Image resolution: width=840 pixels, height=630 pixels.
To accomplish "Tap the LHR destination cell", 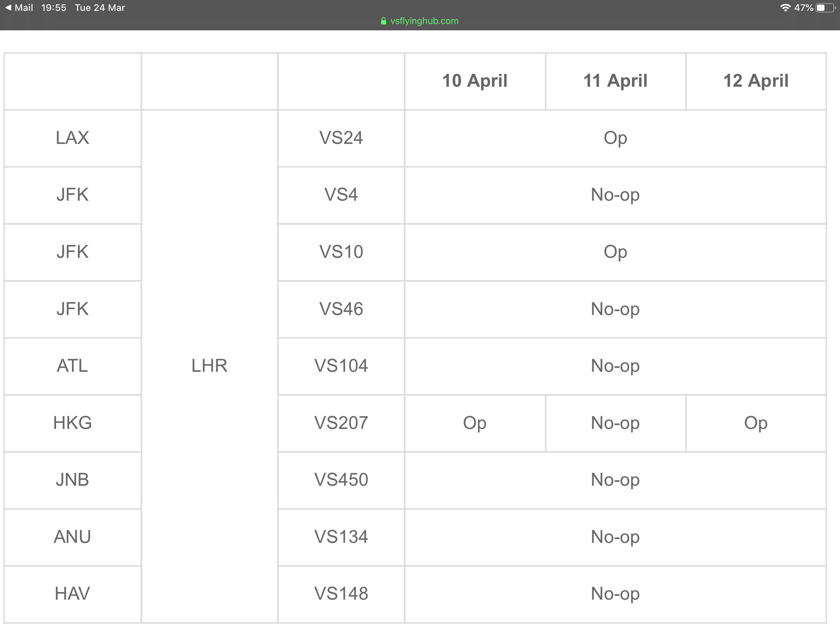I will 209,366.
